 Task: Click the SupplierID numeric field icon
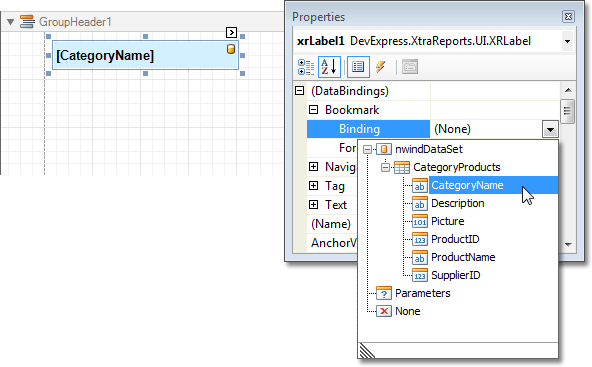(419, 276)
